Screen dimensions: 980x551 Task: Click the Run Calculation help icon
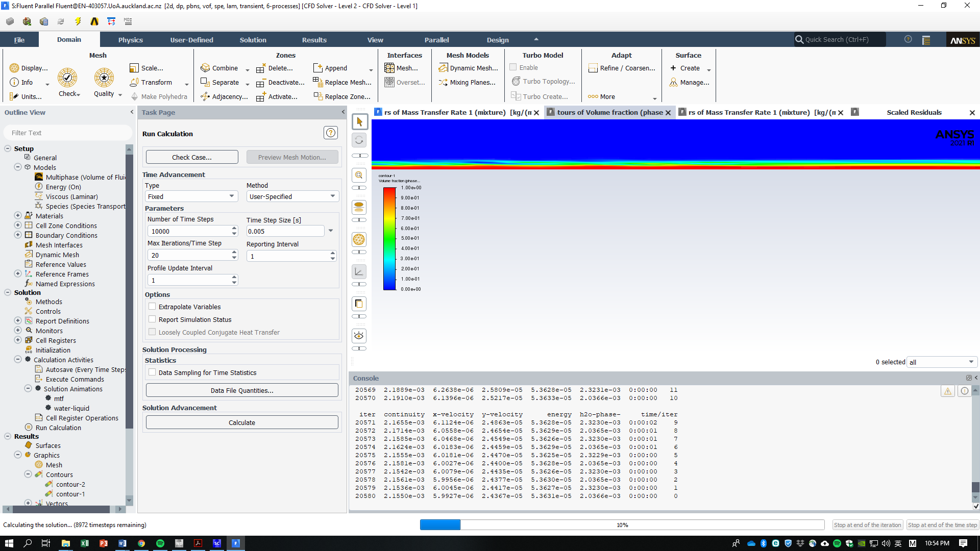[331, 133]
